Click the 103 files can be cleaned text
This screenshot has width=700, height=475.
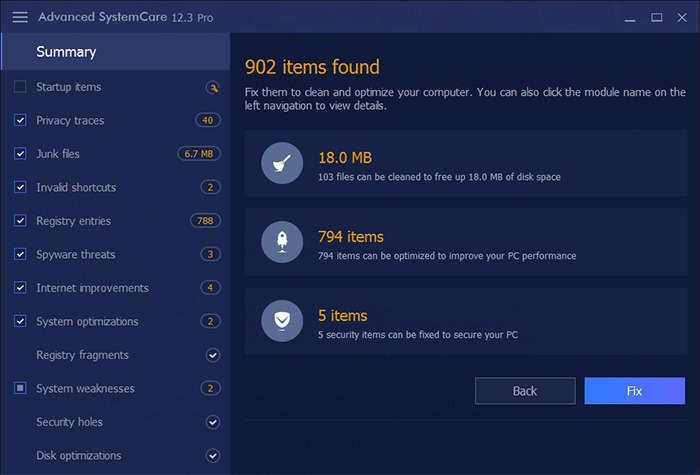point(439,177)
